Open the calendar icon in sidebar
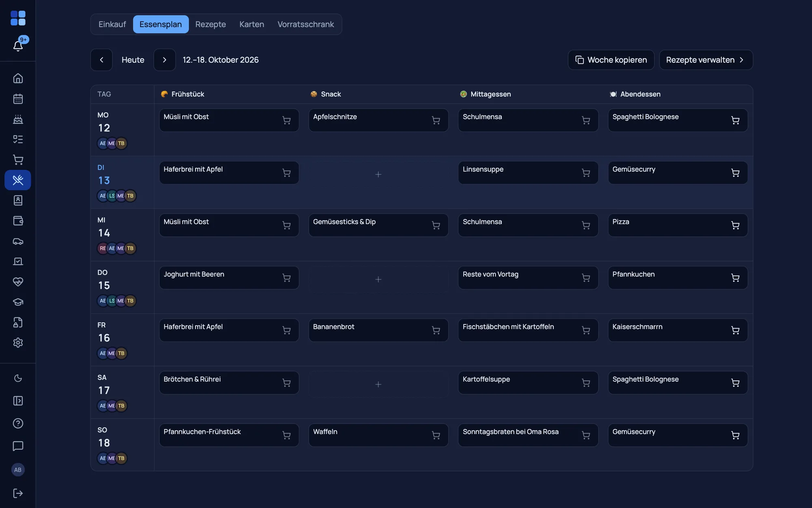Screen dimensions: 812x508 pos(18,99)
